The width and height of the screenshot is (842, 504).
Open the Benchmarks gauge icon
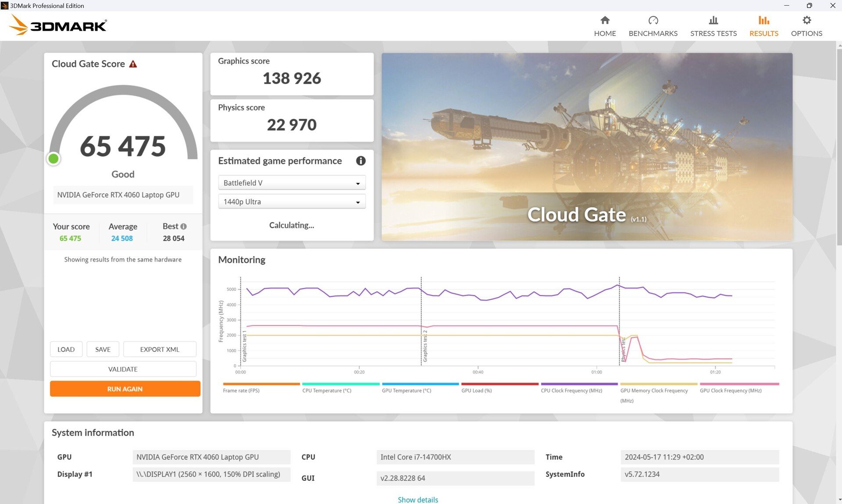point(653,20)
